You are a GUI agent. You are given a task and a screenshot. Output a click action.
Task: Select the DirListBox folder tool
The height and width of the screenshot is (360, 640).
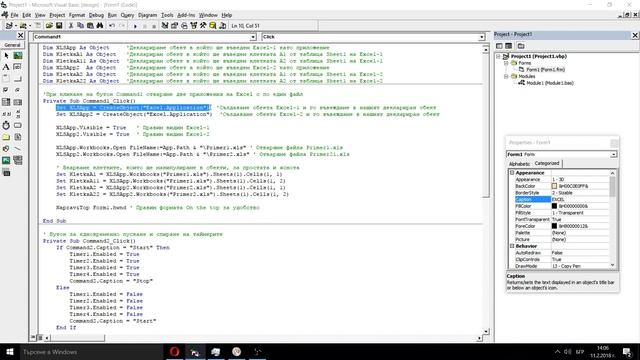[x=6, y=137]
